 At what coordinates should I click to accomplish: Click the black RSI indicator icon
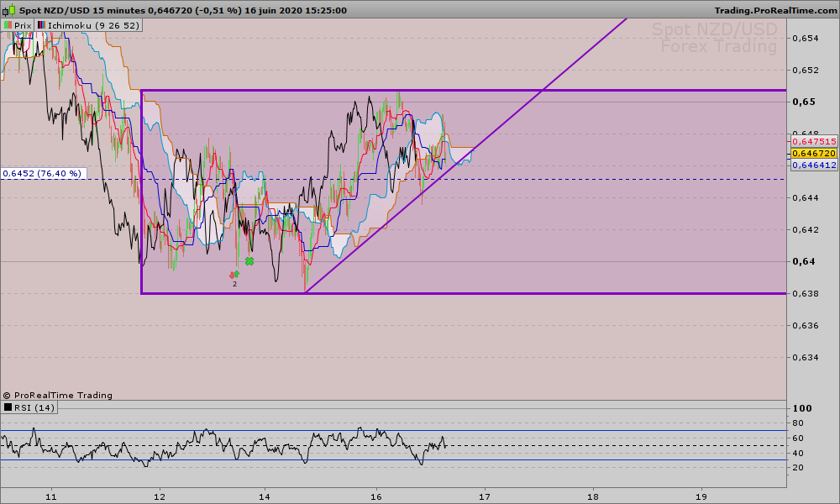pyautogui.click(x=8, y=407)
